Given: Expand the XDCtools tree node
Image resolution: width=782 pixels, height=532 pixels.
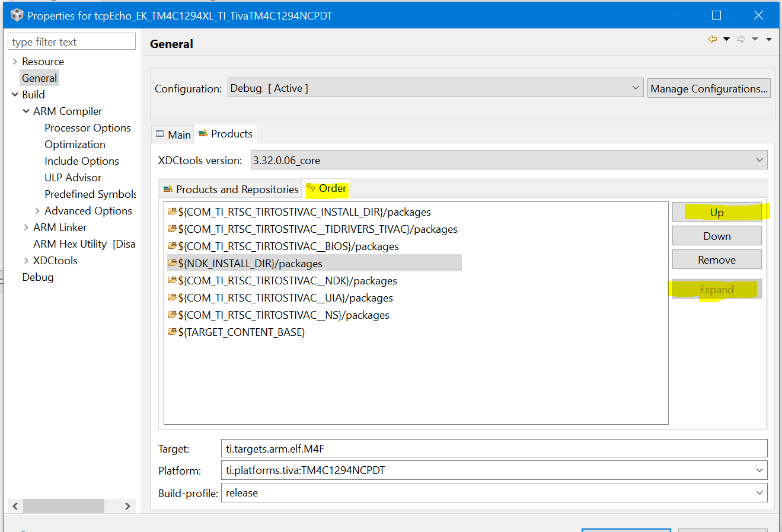Looking at the screenshot, I should pos(26,261).
